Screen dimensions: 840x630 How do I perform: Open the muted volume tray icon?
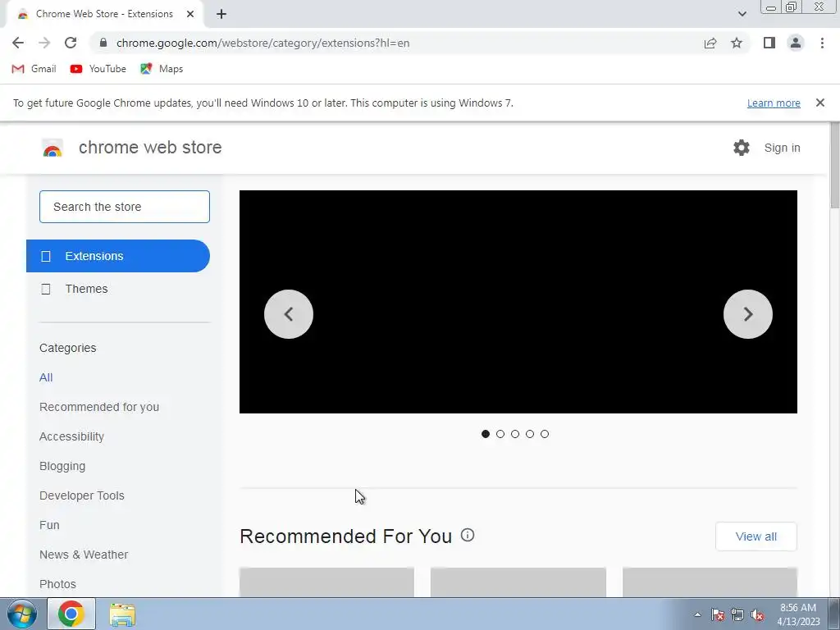pos(757,614)
